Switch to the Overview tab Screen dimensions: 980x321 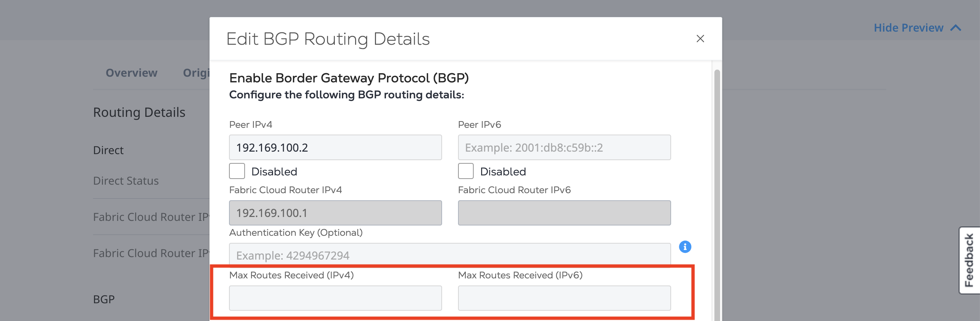[x=131, y=73]
